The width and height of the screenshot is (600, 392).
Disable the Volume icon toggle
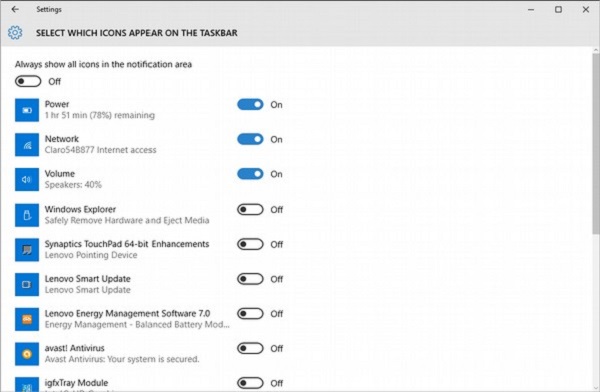(250, 174)
